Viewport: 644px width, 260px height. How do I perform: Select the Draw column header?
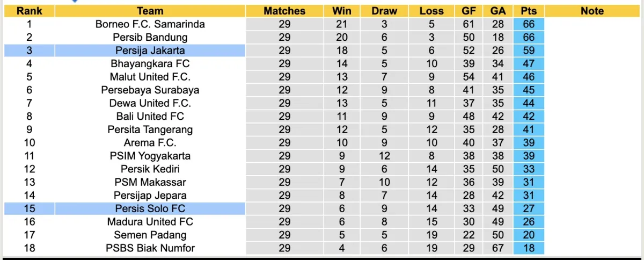click(385, 11)
